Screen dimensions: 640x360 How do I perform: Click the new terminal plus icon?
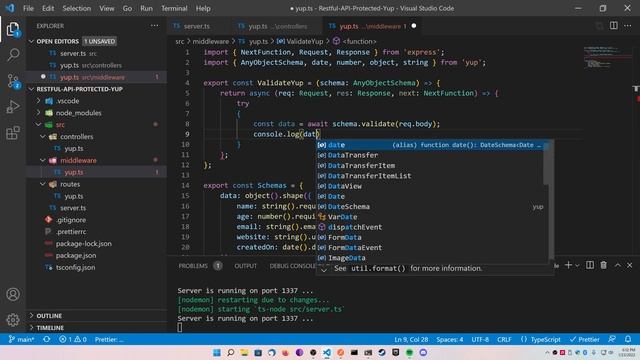(568, 265)
